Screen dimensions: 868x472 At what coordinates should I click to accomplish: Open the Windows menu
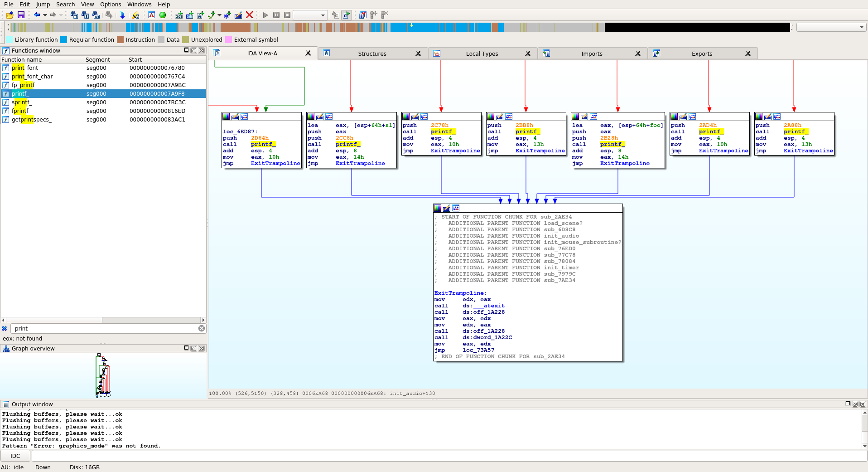(139, 4)
